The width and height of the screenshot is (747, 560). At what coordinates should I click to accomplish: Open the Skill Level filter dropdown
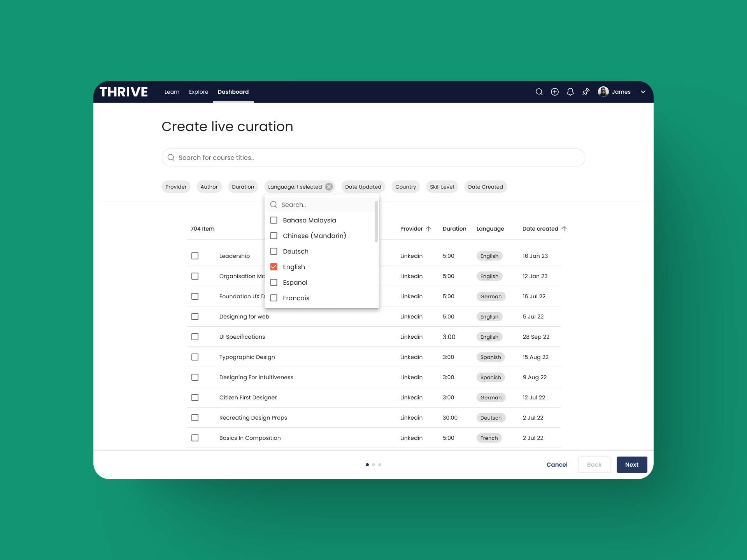pos(442,187)
